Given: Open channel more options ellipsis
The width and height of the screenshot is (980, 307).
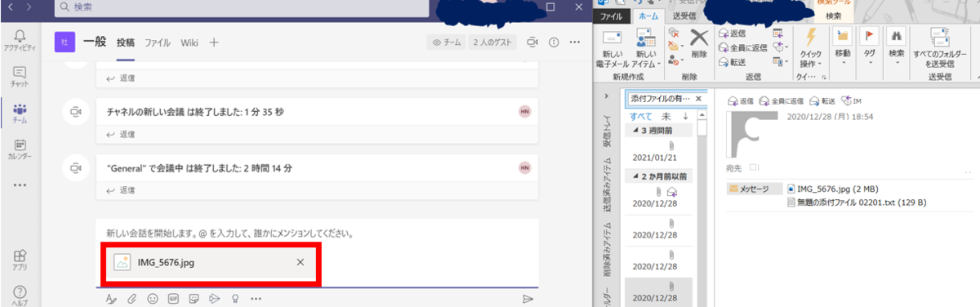Looking at the screenshot, I should (575, 42).
